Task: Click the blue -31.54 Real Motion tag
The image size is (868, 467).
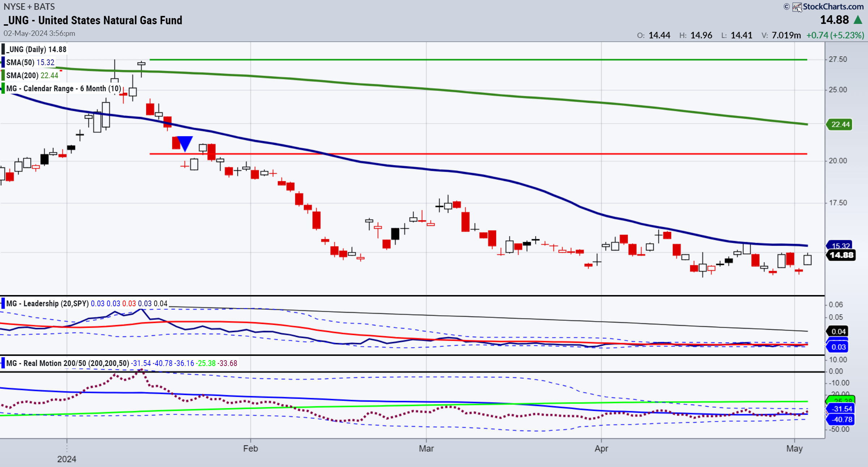Action: tap(841, 409)
